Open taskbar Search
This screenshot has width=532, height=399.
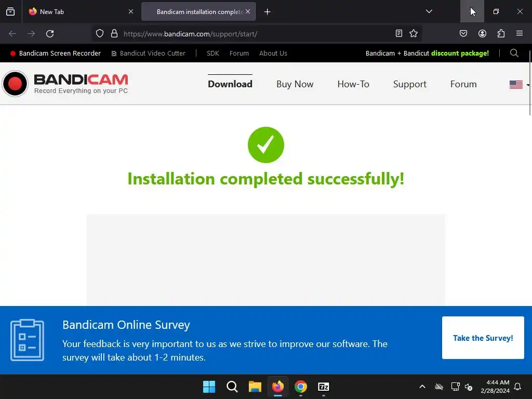tap(232, 387)
